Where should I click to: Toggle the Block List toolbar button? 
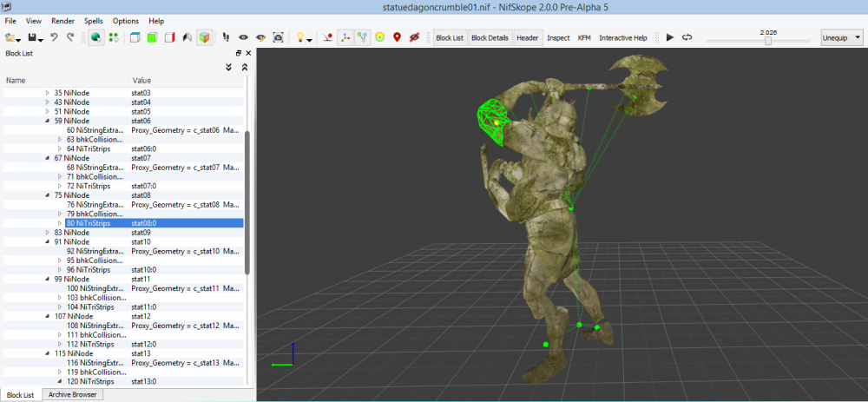point(450,37)
